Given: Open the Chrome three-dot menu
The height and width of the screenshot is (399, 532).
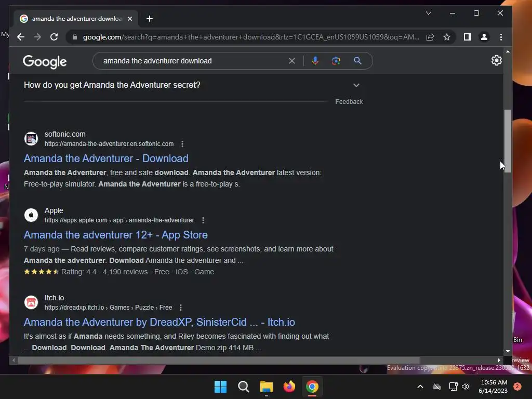Looking at the screenshot, I should point(501,37).
